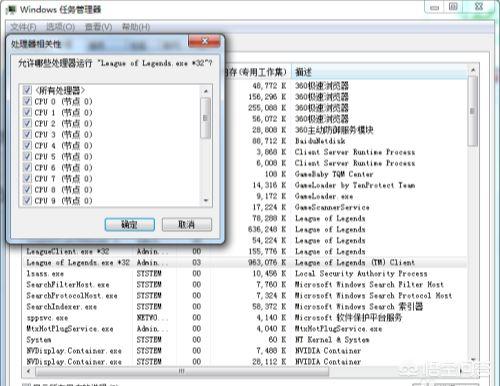Click Local Security Authority Process description
500x386 pixels.
point(361,273)
